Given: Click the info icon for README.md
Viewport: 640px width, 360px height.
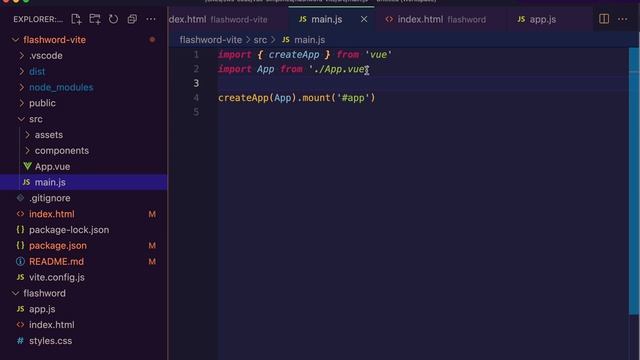Looking at the screenshot, I should tap(20, 262).
